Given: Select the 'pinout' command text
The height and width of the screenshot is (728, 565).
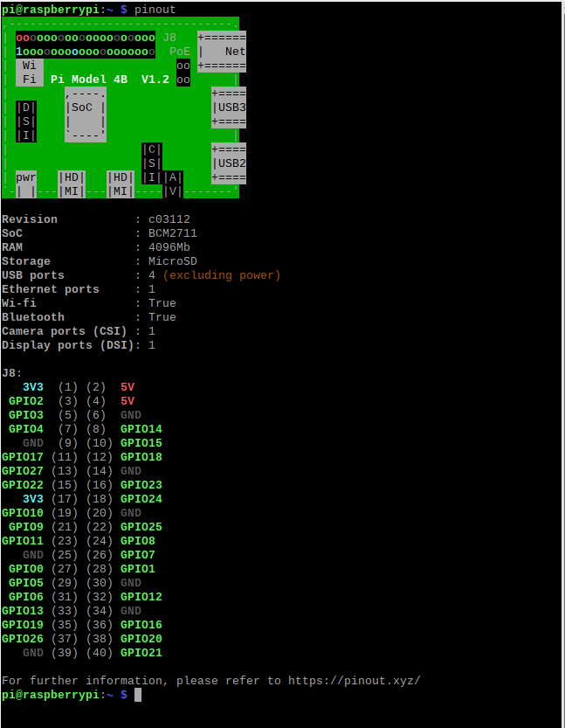Looking at the screenshot, I should coord(155,10).
